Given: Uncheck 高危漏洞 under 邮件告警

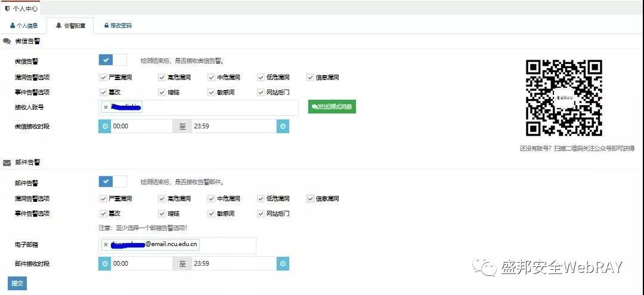Looking at the screenshot, I should click(x=162, y=199).
